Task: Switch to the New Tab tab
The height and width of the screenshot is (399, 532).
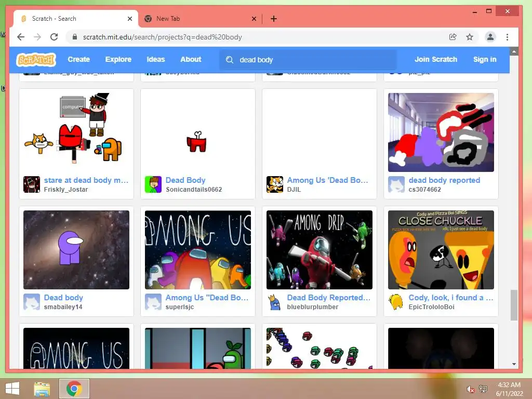Action: (200, 19)
